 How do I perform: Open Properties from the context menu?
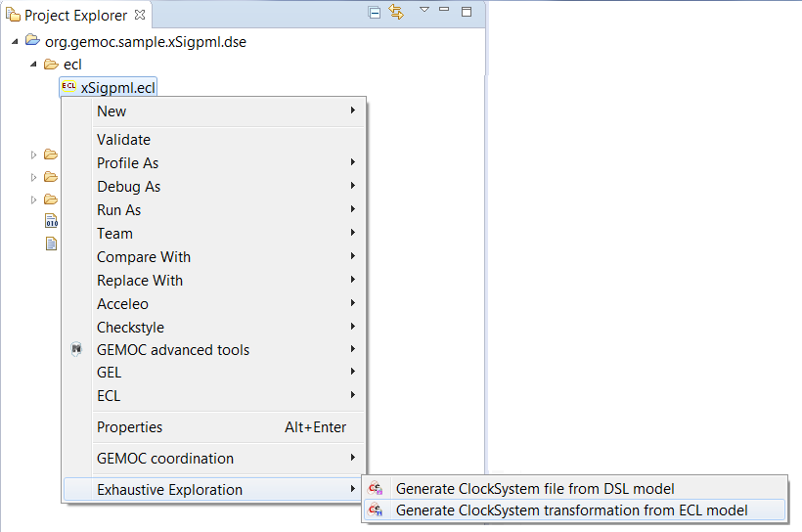coord(129,427)
